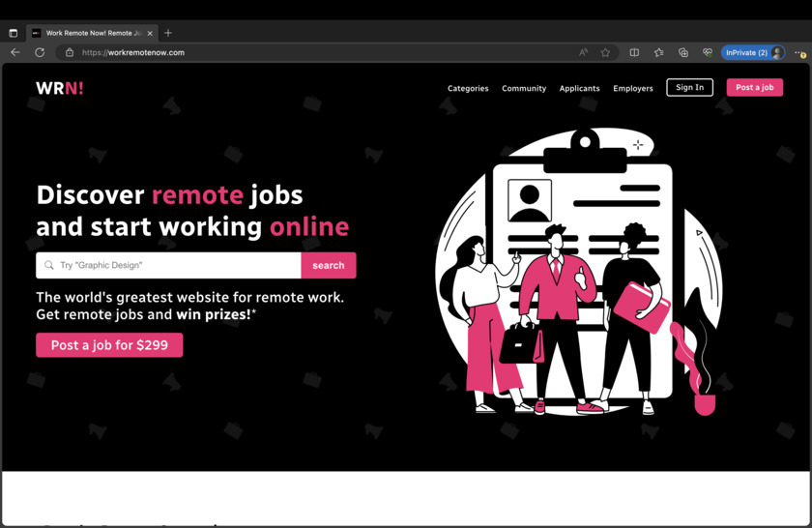Click the Read Aloud icon in address bar

click(x=583, y=52)
